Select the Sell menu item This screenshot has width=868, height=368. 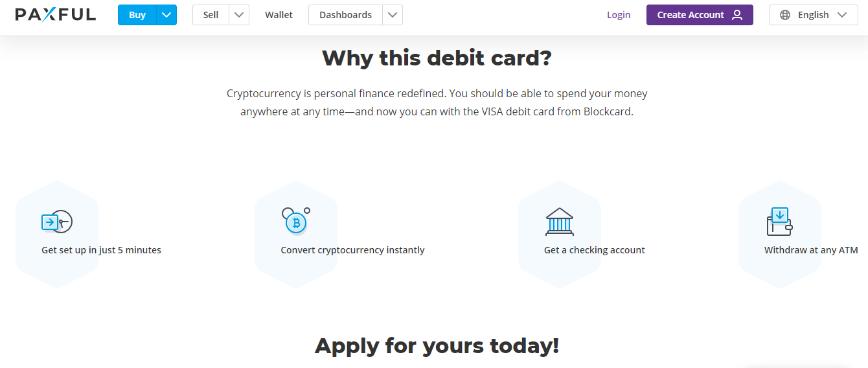(x=211, y=15)
